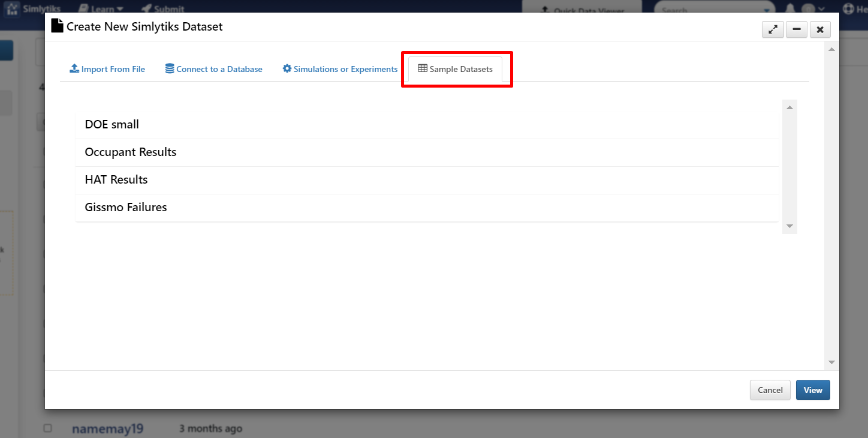Expand the dialog to full screen

pyautogui.click(x=773, y=29)
